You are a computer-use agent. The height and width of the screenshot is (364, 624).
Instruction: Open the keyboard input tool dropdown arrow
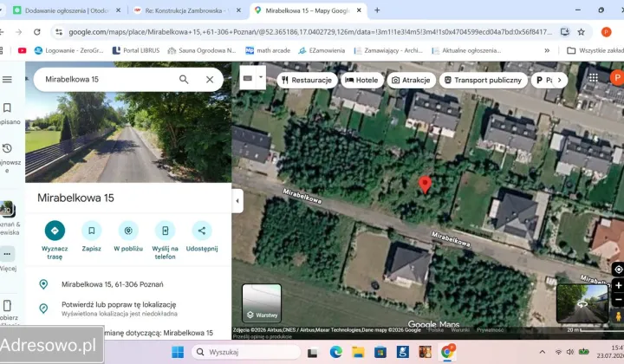coord(261,77)
